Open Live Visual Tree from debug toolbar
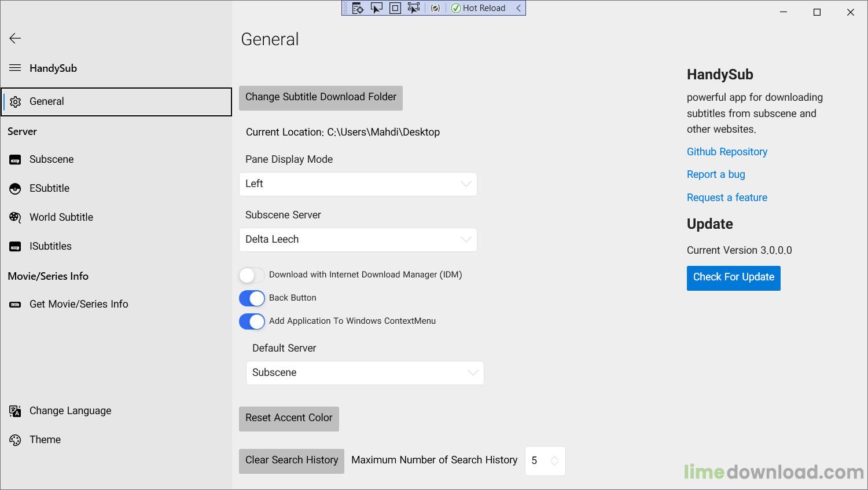The image size is (868, 490). tap(358, 8)
